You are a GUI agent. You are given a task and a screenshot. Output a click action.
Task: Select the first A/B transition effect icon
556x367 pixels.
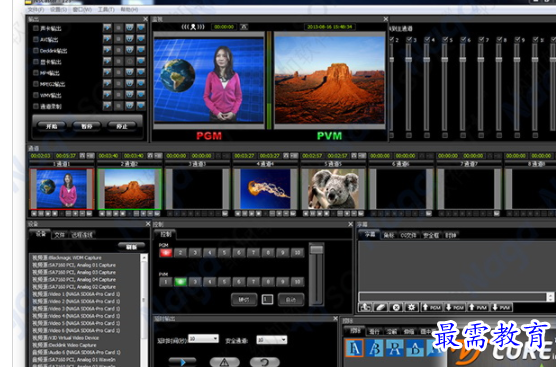point(355,348)
